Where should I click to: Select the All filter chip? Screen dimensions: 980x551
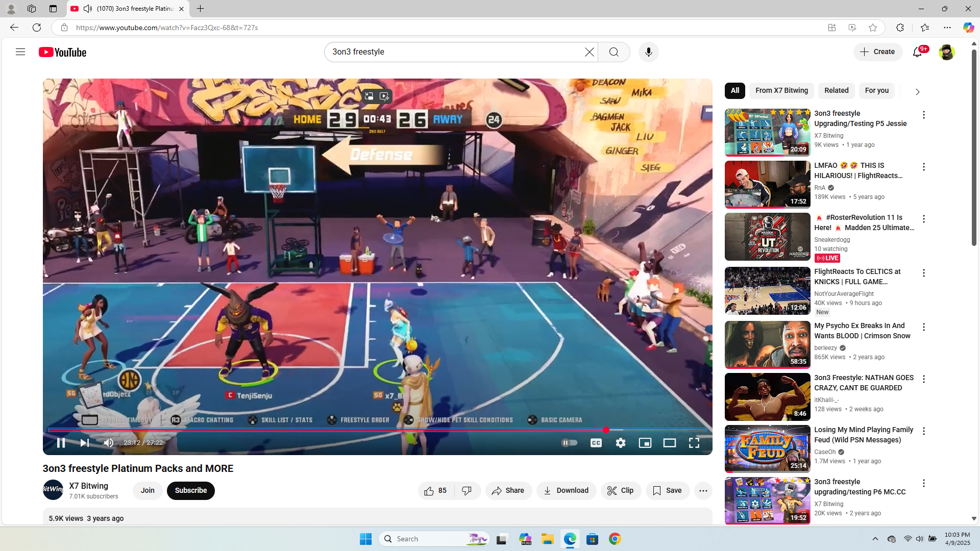point(735,91)
